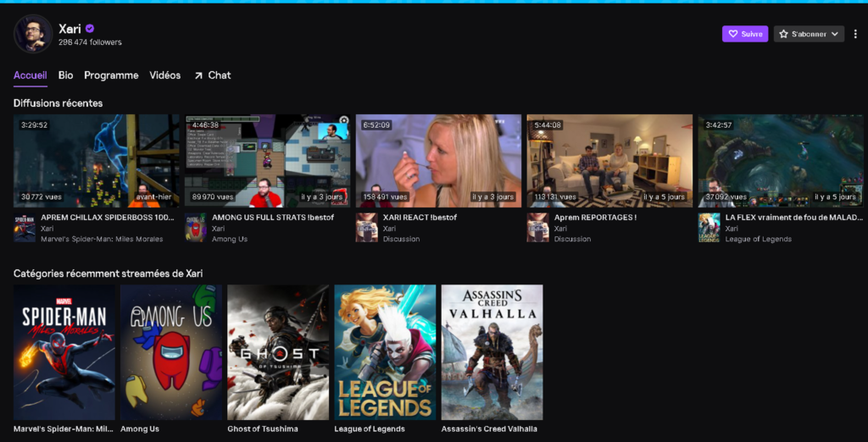Open the S'abonner subscribe dropdown

[809, 34]
